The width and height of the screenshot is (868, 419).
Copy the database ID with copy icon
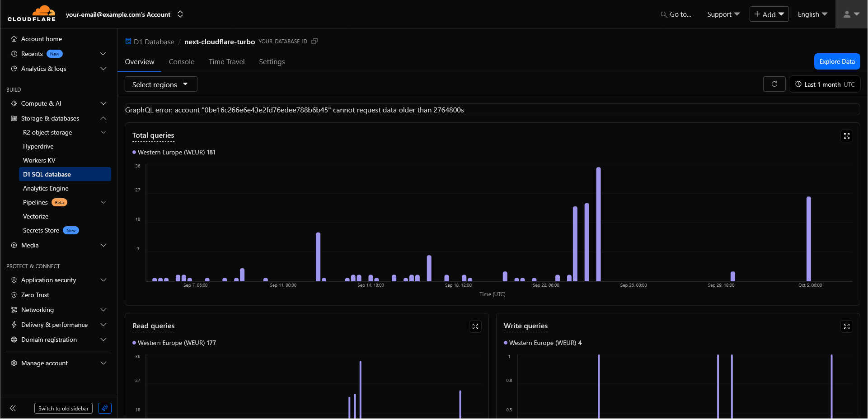[x=314, y=41]
